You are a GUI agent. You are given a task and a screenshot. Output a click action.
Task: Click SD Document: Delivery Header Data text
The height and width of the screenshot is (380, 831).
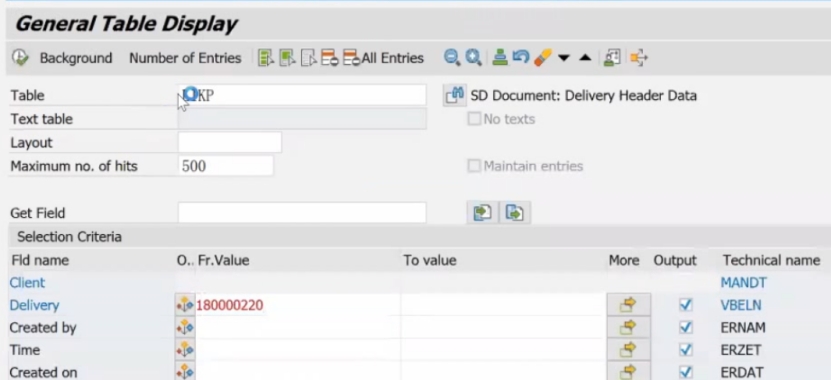[x=584, y=96]
